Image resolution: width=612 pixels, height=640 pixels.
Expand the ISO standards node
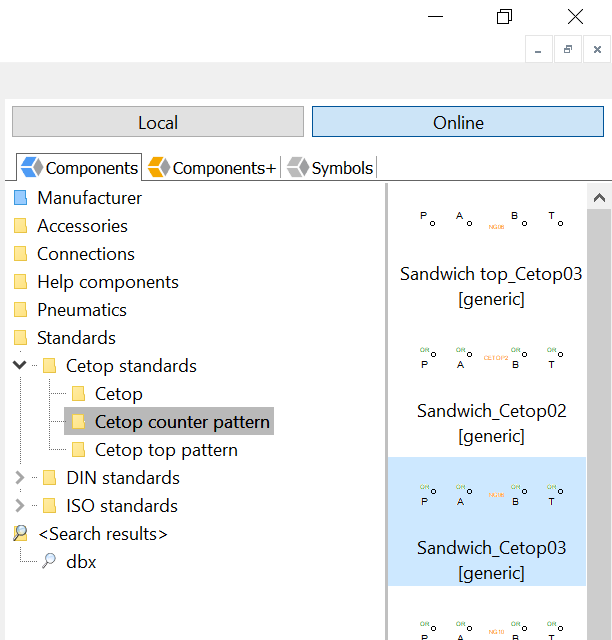(x=19, y=505)
